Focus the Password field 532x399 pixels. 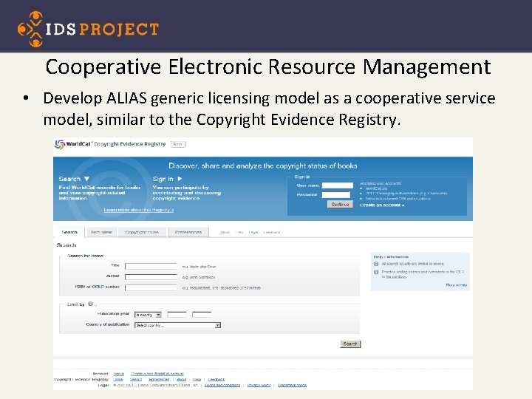point(336,195)
